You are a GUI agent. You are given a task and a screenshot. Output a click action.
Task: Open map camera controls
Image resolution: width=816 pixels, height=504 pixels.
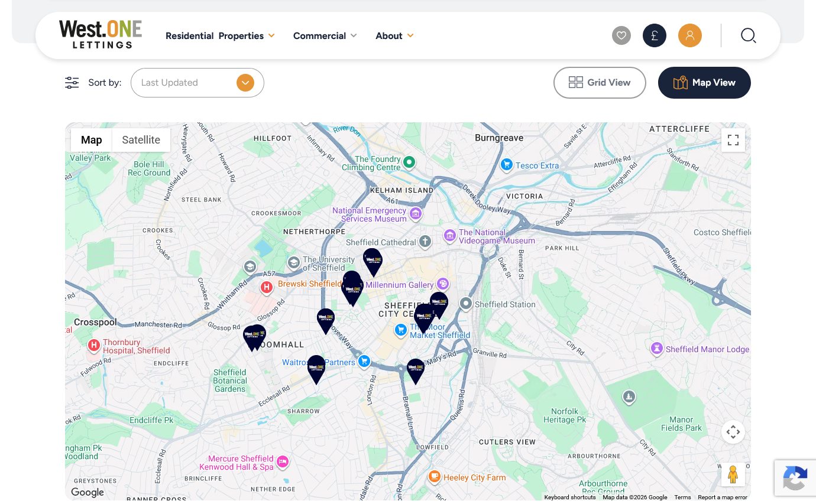point(733,432)
